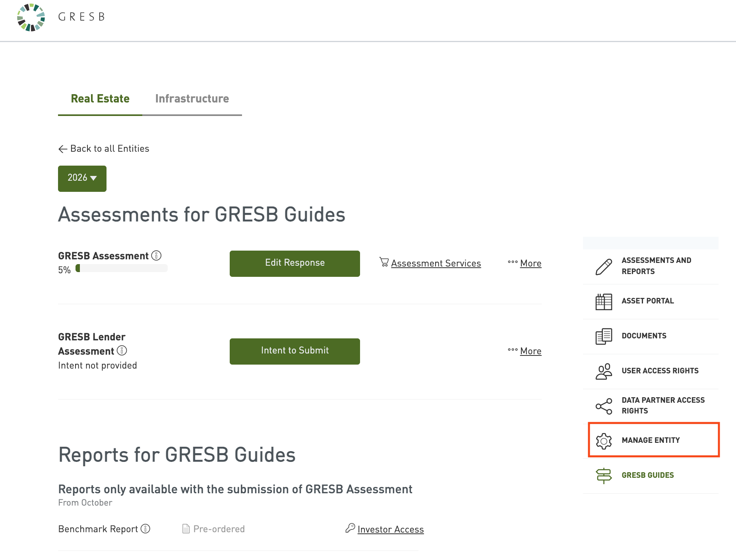Expand More options for Lender Assessment

[x=525, y=351]
